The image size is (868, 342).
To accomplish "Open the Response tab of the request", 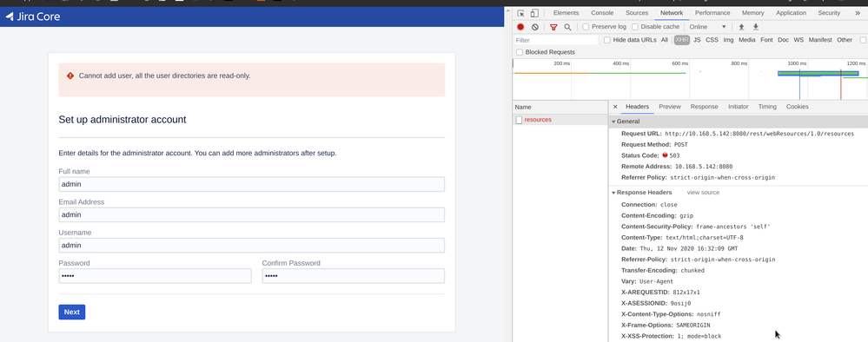I will [x=704, y=107].
